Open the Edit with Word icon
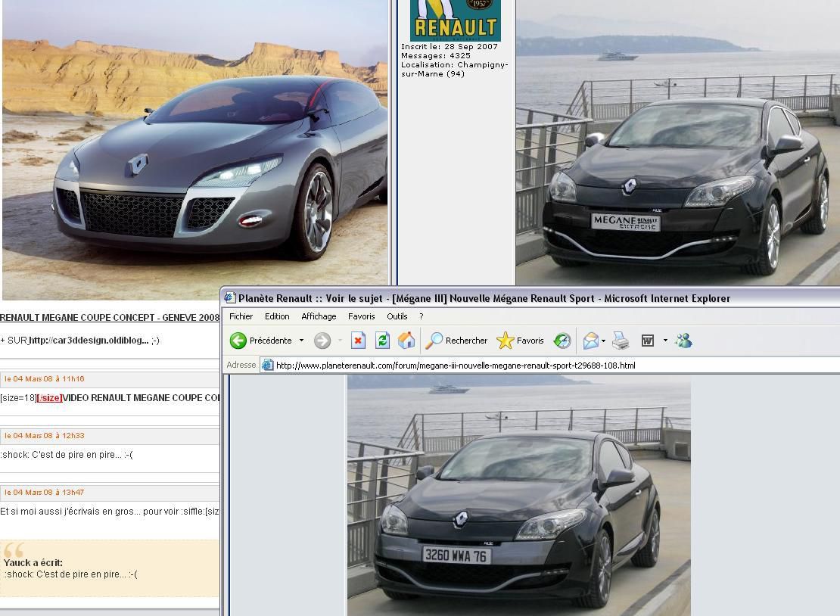The width and height of the screenshot is (840, 616). point(648,341)
